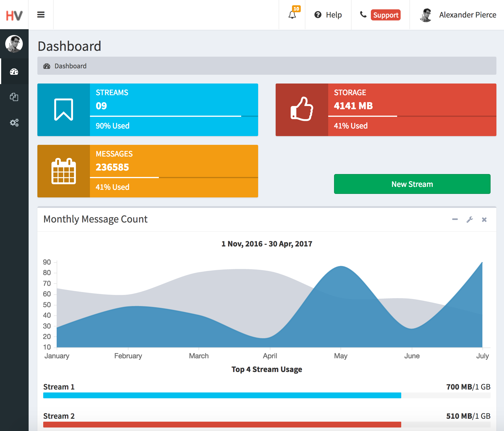
Task: Toggle the sidebar with the hamburger icon
Action: [x=41, y=15]
